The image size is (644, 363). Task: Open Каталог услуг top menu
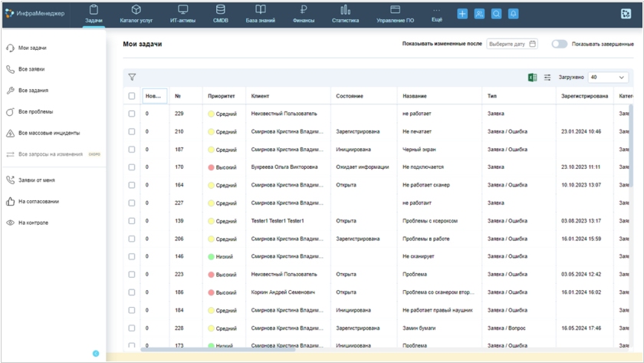pos(136,14)
